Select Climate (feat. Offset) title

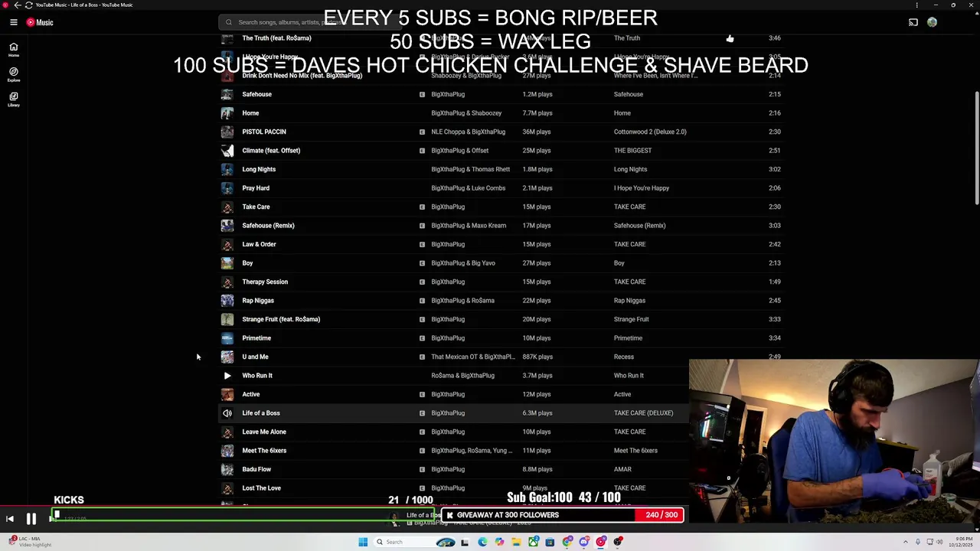pyautogui.click(x=271, y=151)
